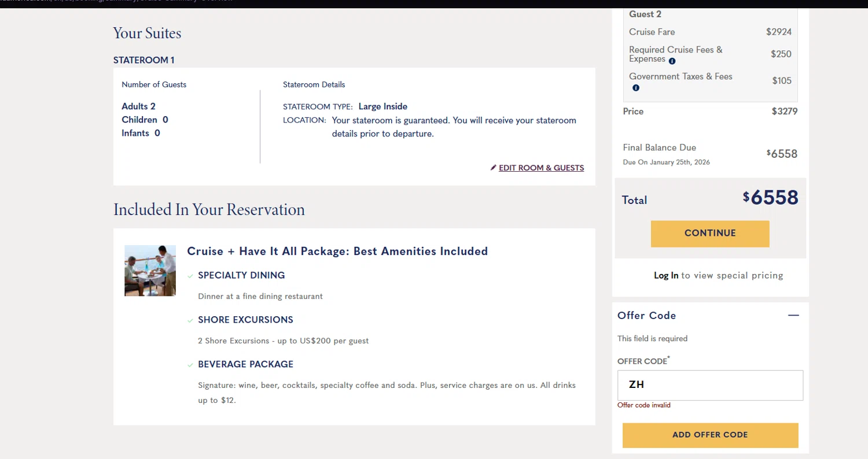Screen dimensions: 868x459
Task: Click the 'STATEROOM 1' label
Action: 144,60
